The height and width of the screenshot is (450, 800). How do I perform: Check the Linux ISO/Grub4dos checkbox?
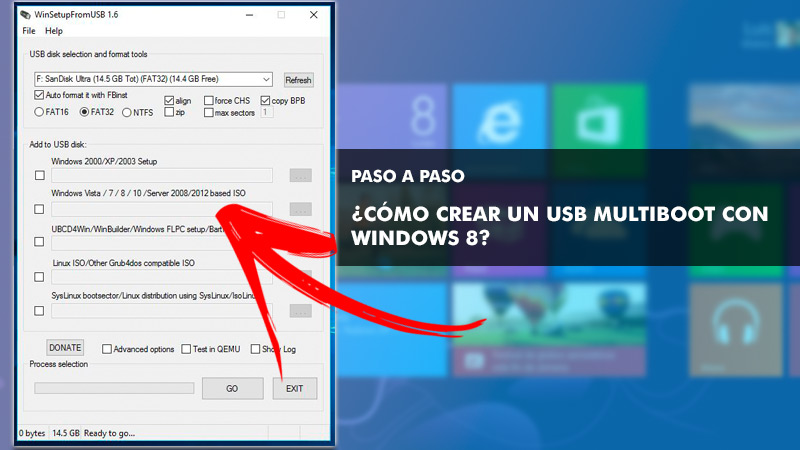tap(39, 277)
